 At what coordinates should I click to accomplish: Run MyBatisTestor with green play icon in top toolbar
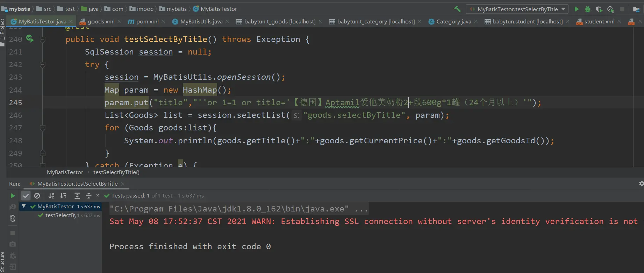click(x=577, y=9)
